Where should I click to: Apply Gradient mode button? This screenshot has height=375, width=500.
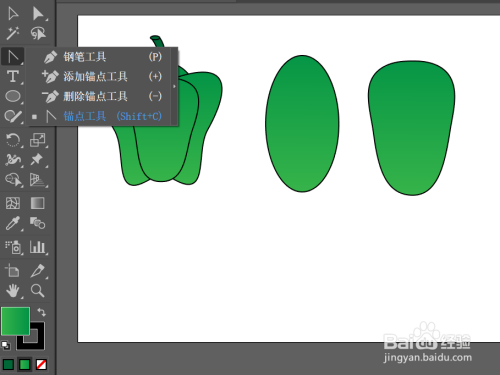(25, 365)
